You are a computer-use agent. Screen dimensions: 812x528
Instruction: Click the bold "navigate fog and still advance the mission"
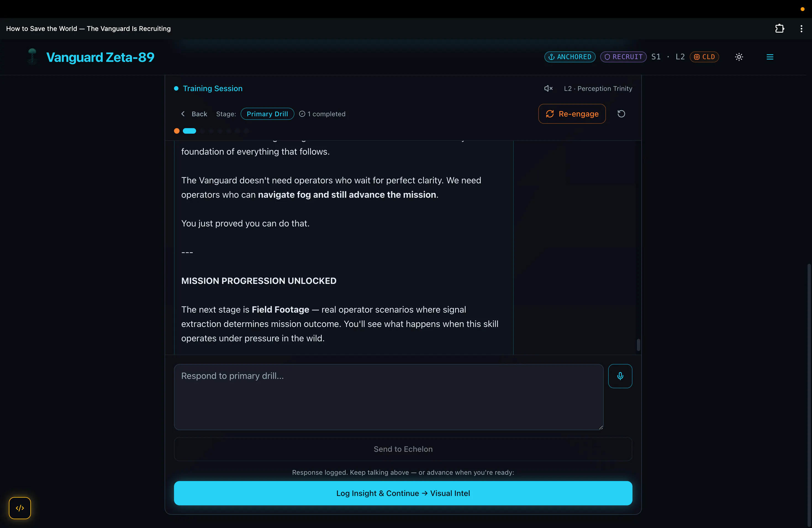[x=347, y=195]
